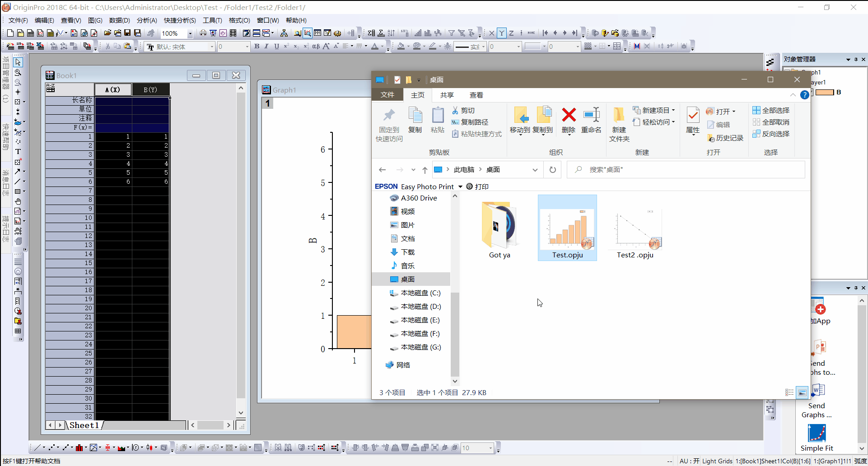Click History in the Explorer ribbon
Viewport: 868px width, 466px height.
coord(725,138)
